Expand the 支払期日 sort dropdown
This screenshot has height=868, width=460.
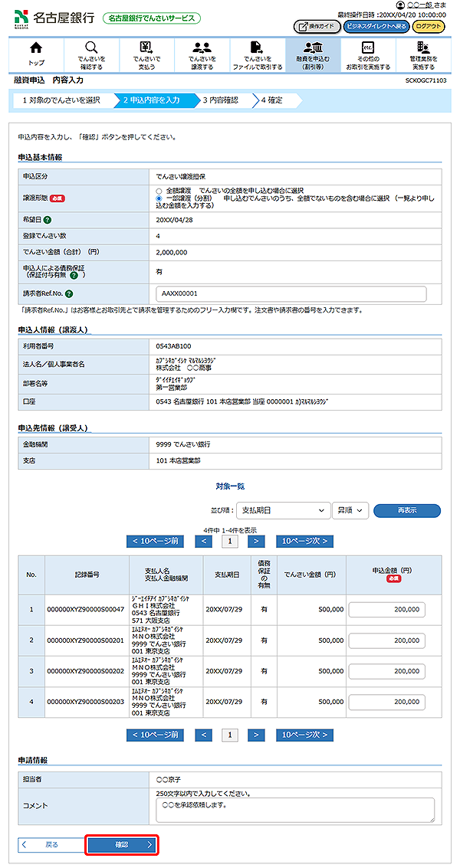click(282, 510)
